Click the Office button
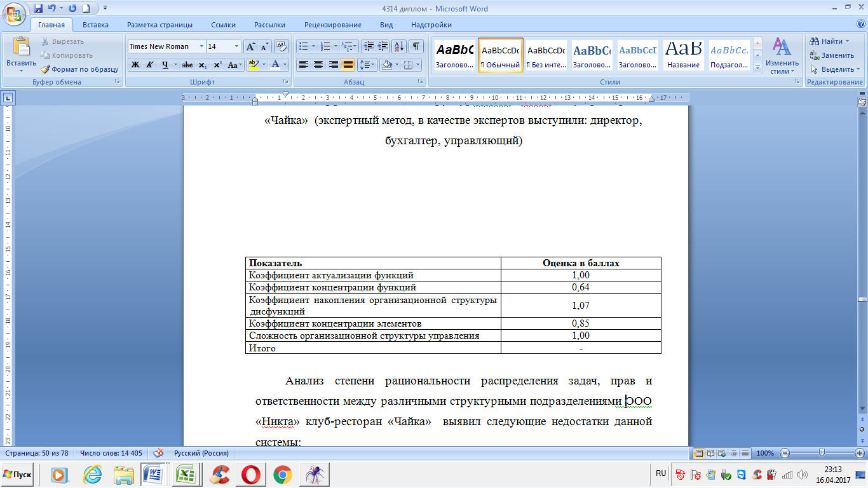The image size is (868, 488). [x=15, y=13]
